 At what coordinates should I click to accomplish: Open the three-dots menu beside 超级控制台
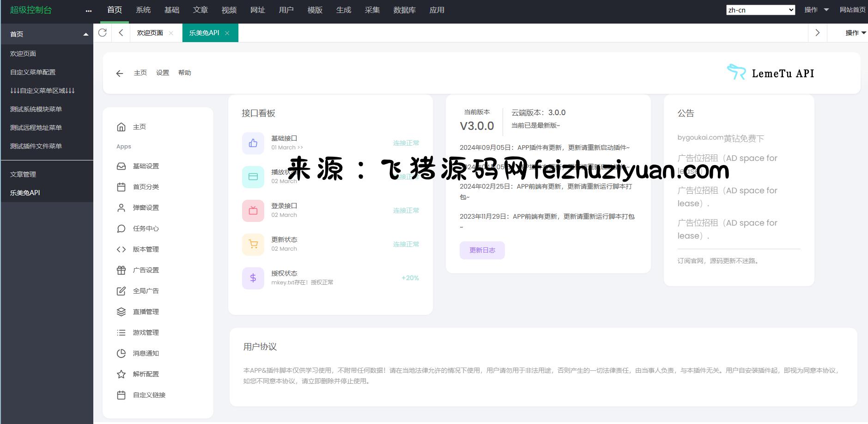click(x=89, y=11)
